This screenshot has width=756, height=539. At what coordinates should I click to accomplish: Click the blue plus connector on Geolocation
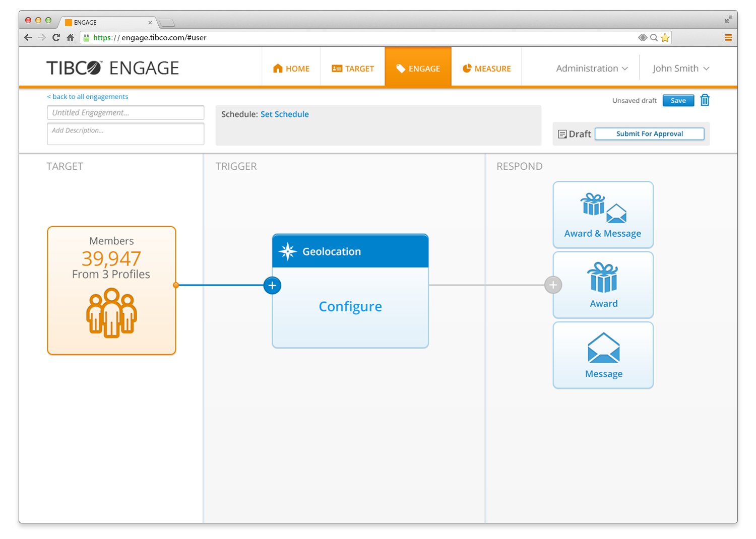[x=272, y=286]
